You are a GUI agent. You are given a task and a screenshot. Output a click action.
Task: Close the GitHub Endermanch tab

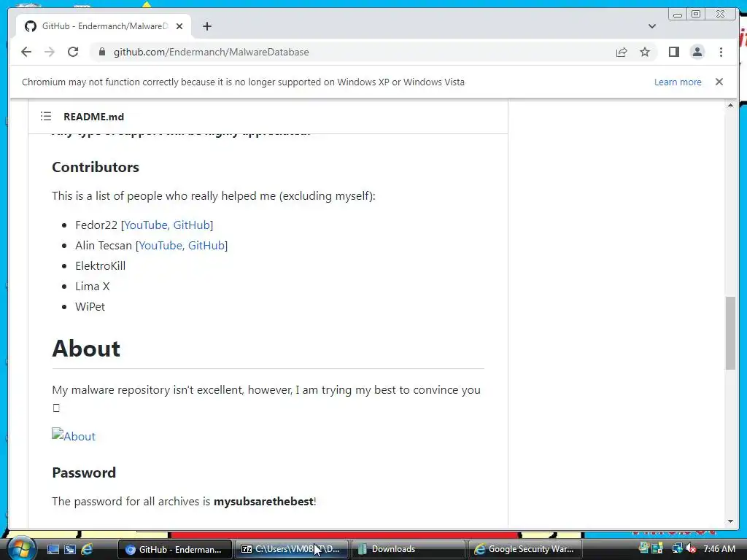[x=179, y=26]
